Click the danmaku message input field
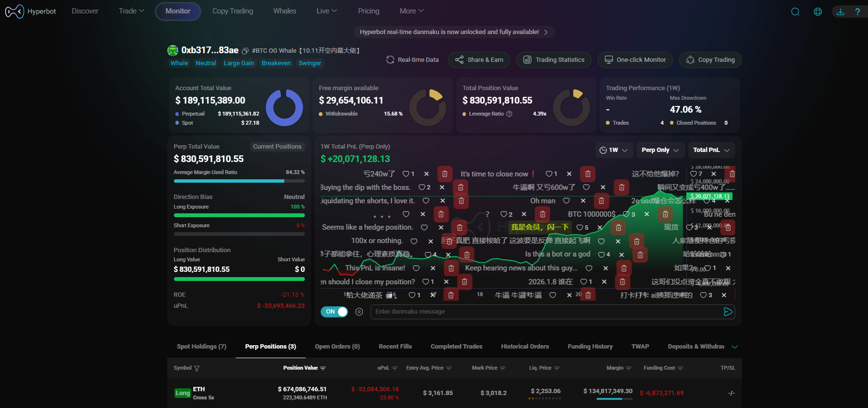868x408 pixels. (546, 312)
